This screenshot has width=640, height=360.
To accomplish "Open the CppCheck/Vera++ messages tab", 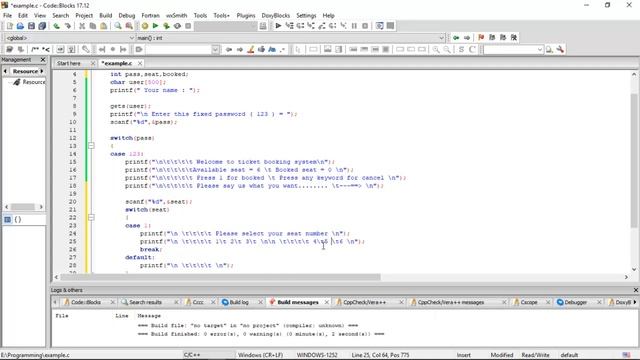I will point(451,302).
